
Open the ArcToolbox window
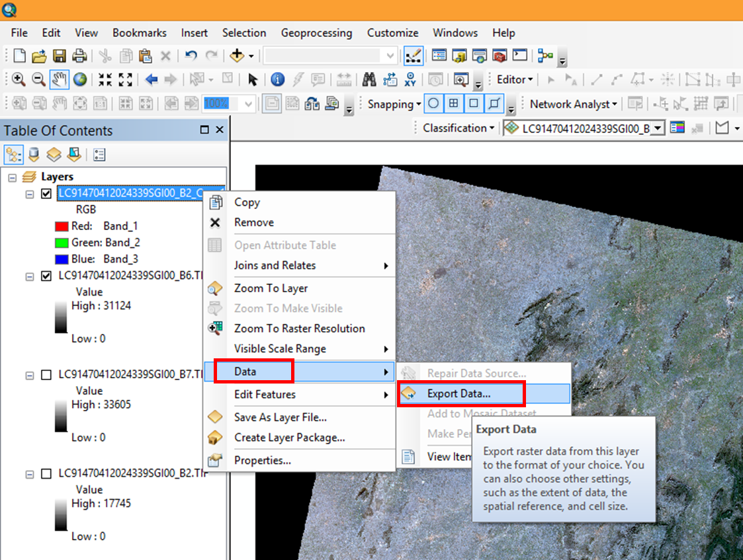(498, 56)
